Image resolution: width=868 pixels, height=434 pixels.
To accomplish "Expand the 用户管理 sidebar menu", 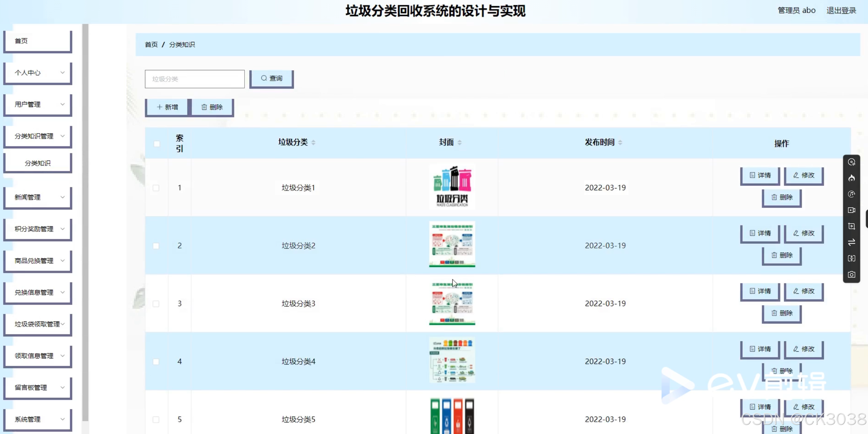I will point(38,104).
